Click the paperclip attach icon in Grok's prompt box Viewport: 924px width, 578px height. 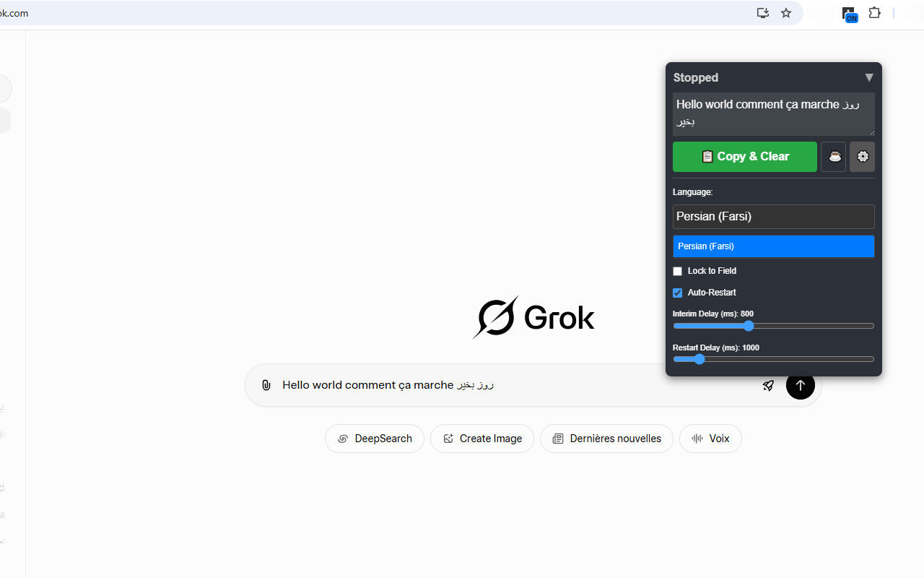266,385
